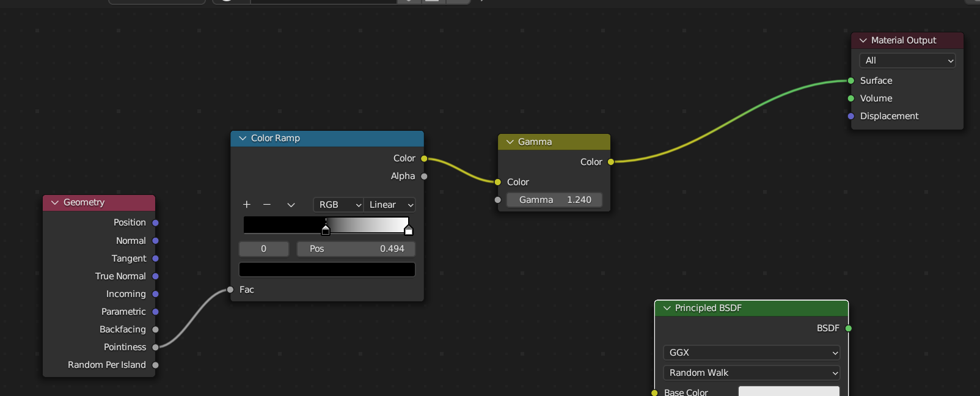Click the Geometry Backfacing output socket

tap(155, 329)
